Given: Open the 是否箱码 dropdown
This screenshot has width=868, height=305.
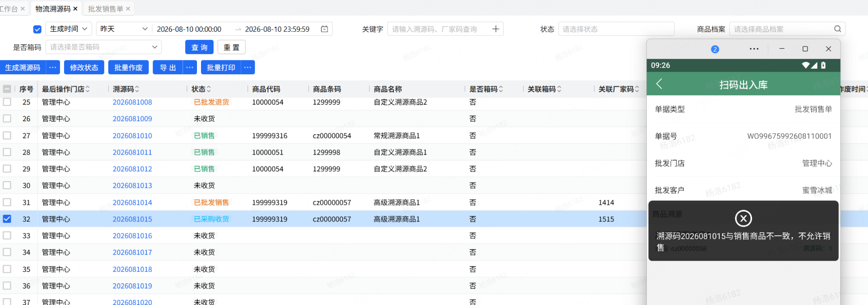Looking at the screenshot, I should pos(103,47).
